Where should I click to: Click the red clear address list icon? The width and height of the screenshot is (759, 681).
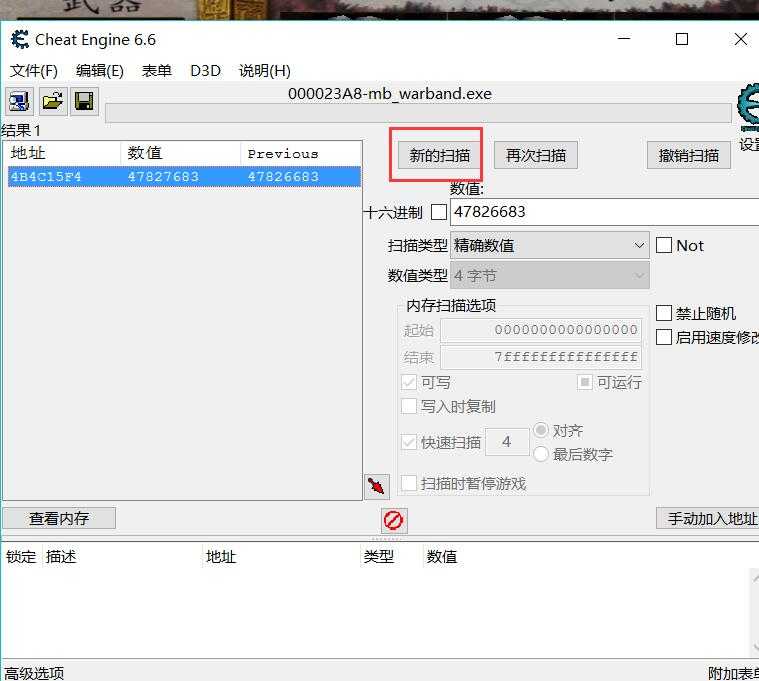click(x=394, y=521)
